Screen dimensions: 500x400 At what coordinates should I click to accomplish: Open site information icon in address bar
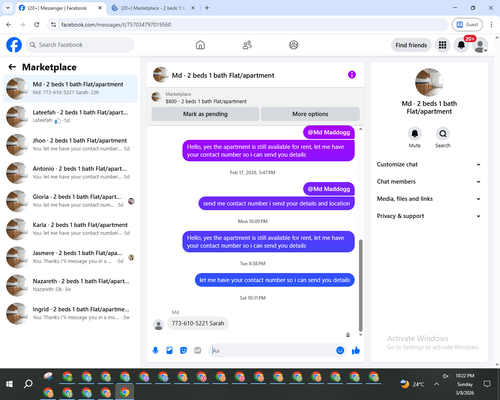tap(53, 25)
